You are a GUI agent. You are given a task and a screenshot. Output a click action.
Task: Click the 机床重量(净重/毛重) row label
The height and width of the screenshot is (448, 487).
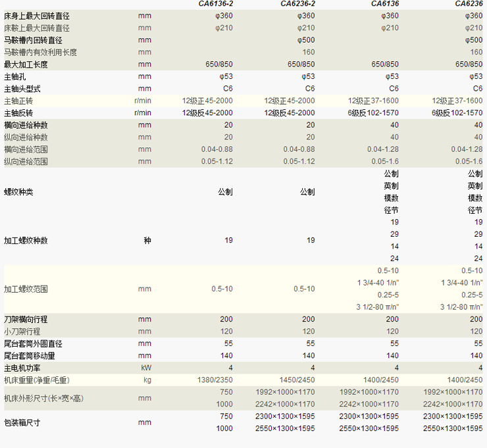coord(37,380)
